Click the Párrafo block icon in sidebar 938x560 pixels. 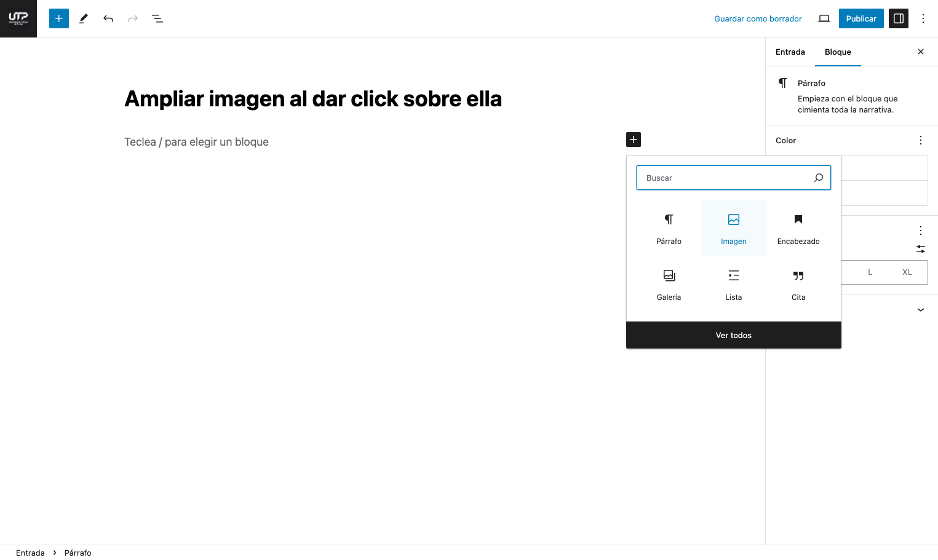click(x=783, y=83)
